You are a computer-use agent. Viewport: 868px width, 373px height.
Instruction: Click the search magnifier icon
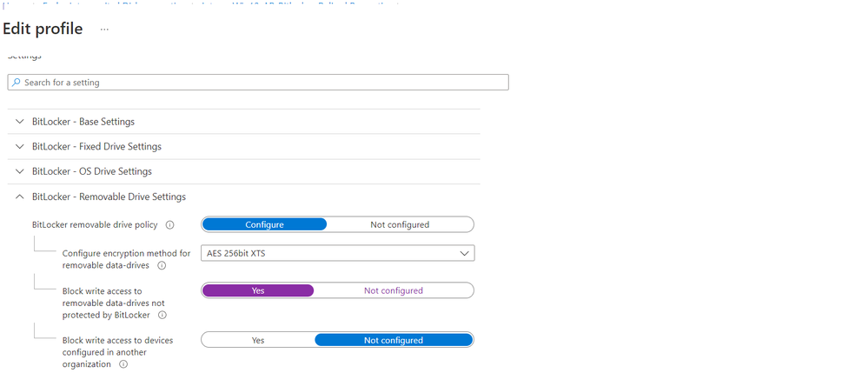(16, 82)
